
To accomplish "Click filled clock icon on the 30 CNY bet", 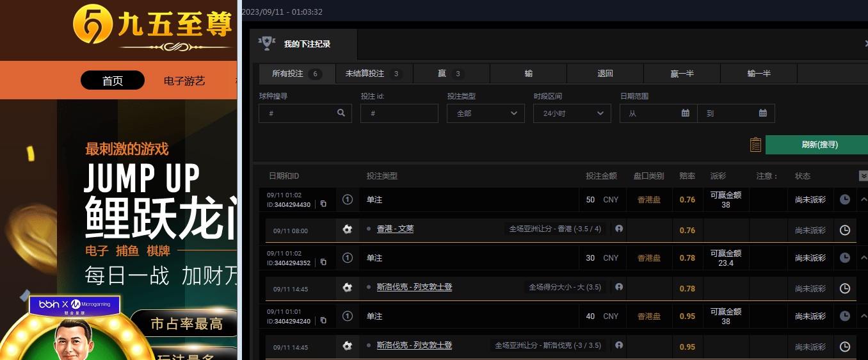I will click(x=845, y=258).
